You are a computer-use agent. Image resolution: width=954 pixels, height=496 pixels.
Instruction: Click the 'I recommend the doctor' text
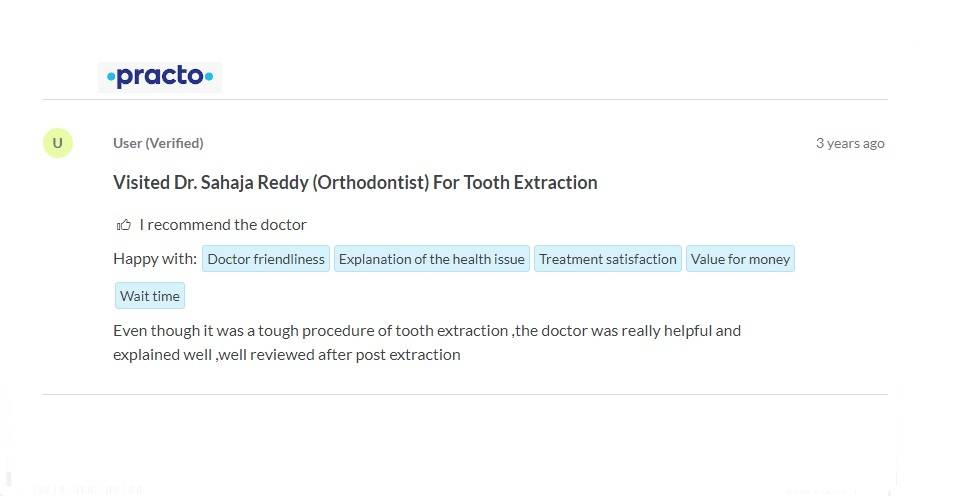pos(223,225)
